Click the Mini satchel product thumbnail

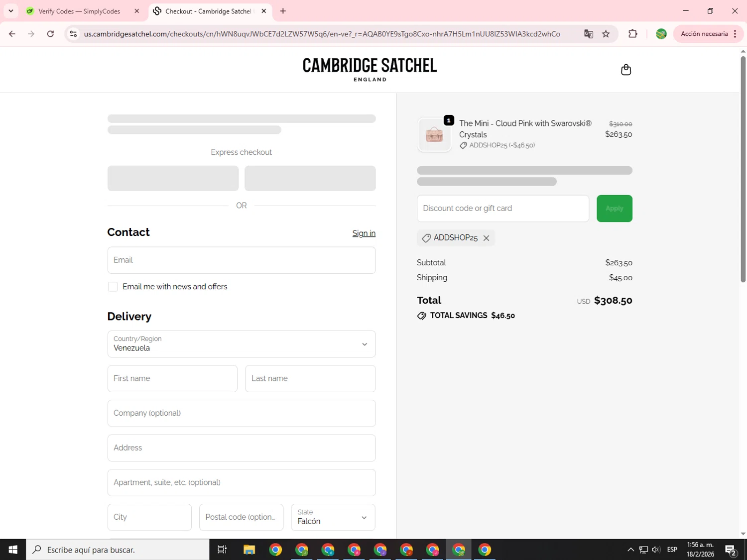click(434, 134)
